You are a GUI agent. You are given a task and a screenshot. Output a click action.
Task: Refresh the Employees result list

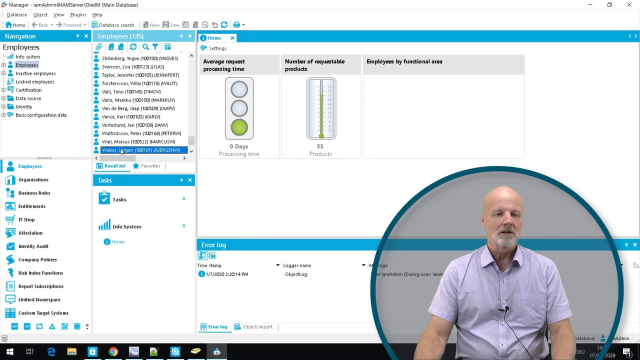133,47
